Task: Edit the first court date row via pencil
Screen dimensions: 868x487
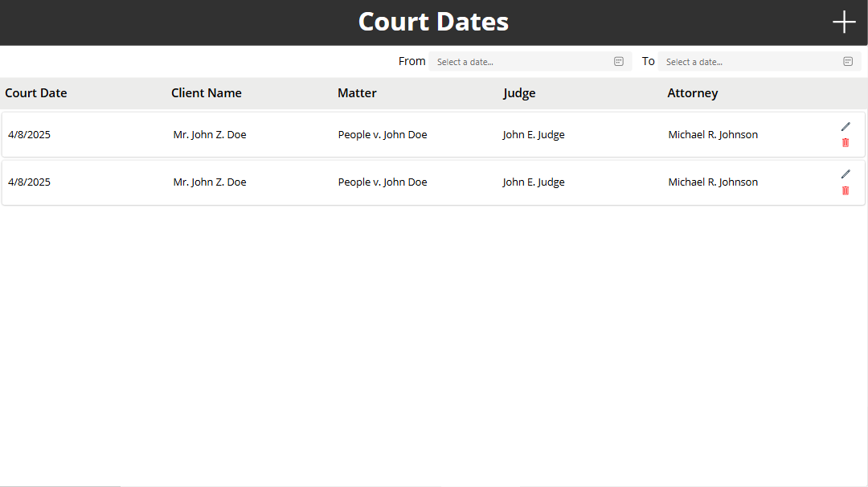Action: coord(845,127)
